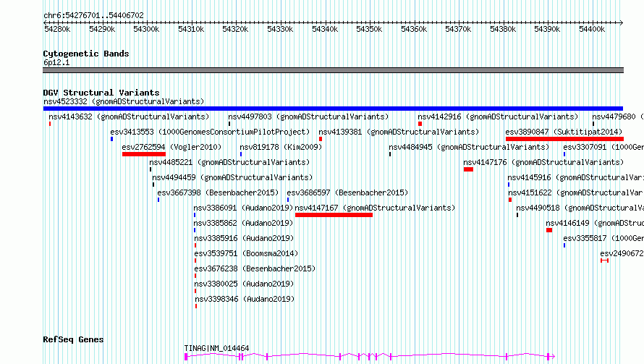Select the red esv3890847 variant bar
This screenshot has width=644, height=364.
tap(564, 139)
